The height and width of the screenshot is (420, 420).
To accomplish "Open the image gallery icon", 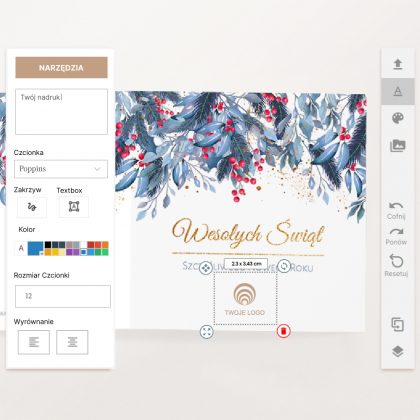I will tap(398, 146).
